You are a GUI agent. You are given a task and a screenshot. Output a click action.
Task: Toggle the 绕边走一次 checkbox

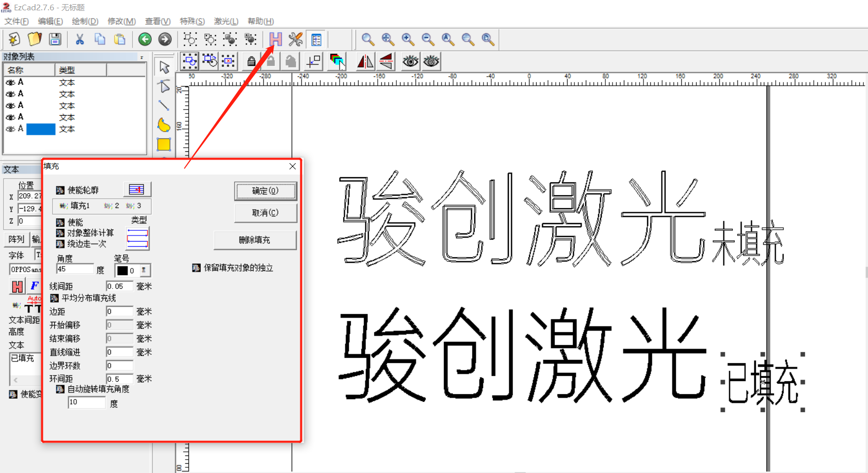point(60,244)
